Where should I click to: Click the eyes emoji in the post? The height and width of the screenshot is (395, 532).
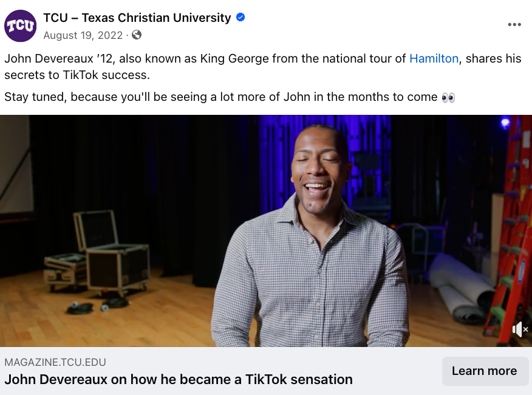tap(448, 97)
